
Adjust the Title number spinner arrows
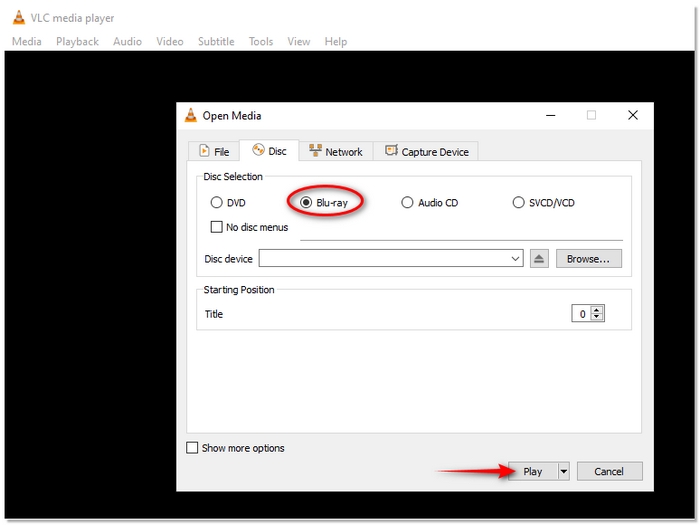point(597,314)
